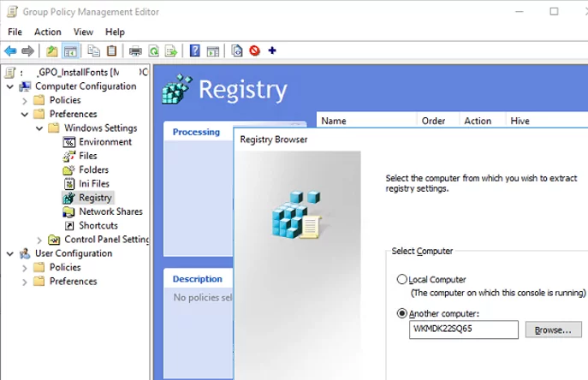
Task: Expand Preferences under User Configuration
Action: coord(24,282)
